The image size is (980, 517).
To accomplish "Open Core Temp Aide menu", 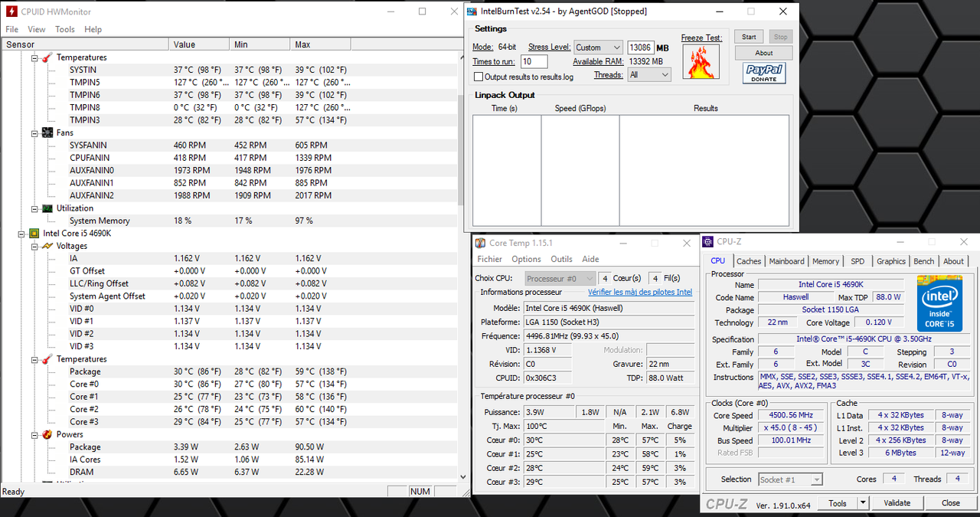I will tap(590, 259).
